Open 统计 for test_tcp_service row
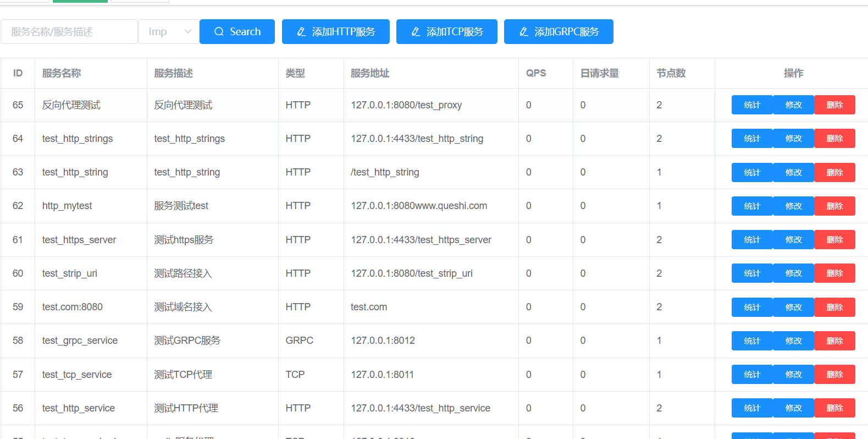Viewport: 868px width, 439px height. [752, 374]
